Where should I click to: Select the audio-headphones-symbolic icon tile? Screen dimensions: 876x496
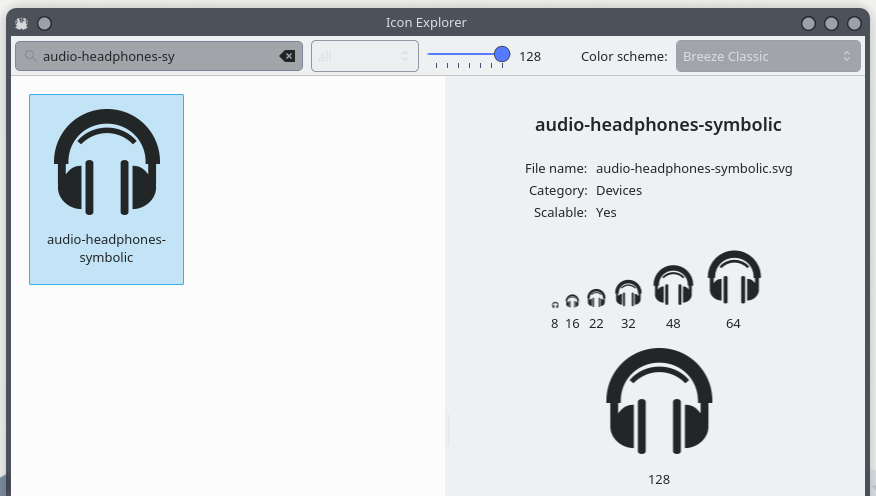pos(106,189)
